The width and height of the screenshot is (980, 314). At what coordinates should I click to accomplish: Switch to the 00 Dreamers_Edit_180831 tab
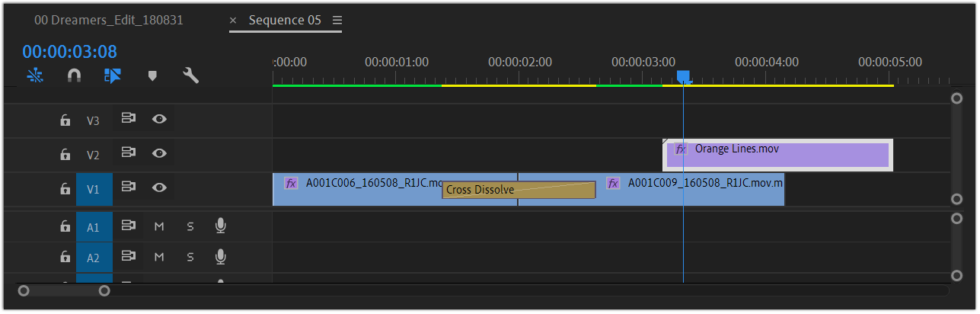point(108,20)
